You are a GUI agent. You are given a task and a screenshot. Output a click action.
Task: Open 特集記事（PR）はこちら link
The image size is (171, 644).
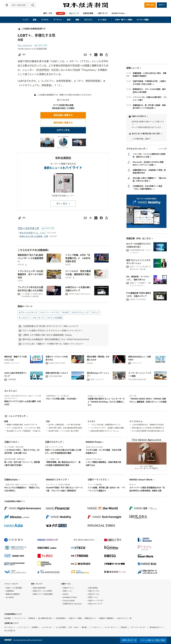140,238
